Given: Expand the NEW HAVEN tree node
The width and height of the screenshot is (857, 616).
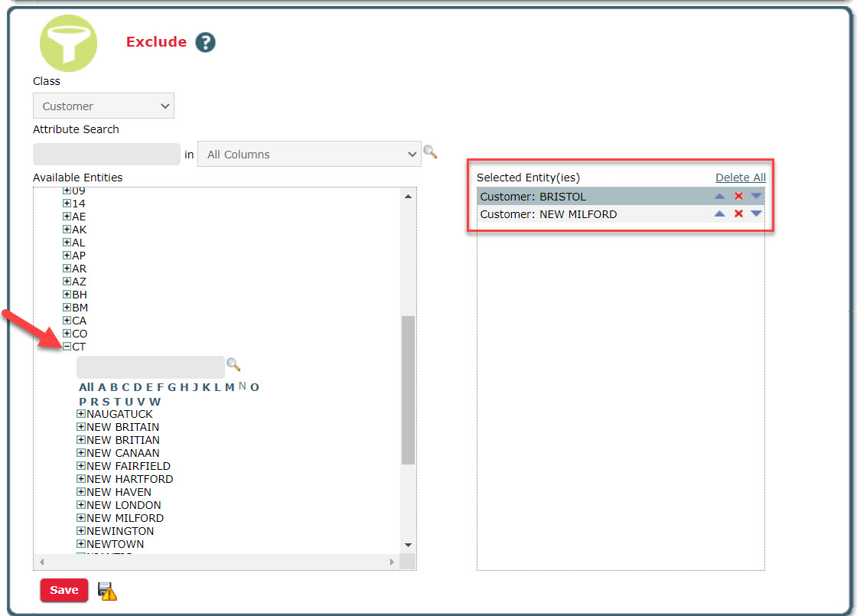Looking at the screenshot, I should coord(81,492).
